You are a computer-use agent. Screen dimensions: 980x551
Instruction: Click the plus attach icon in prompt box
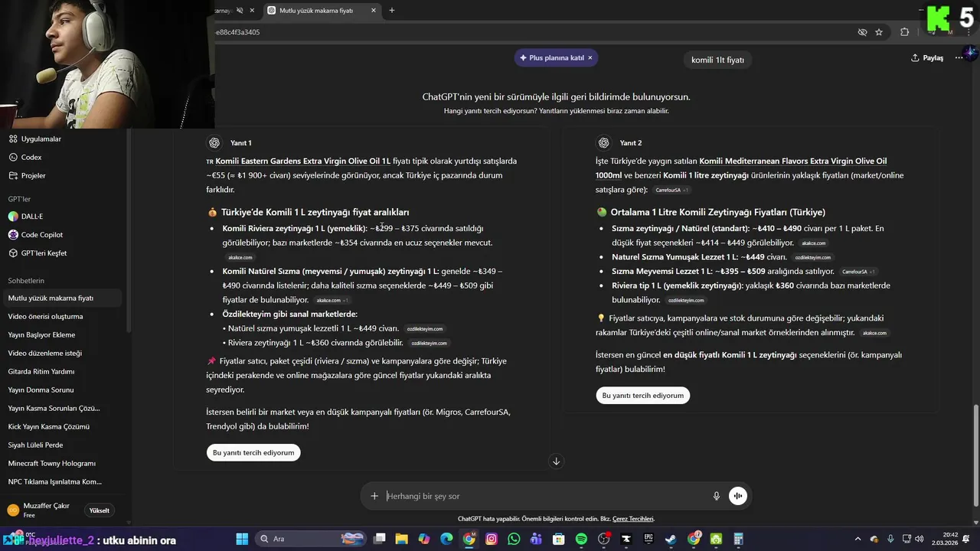(x=374, y=496)
